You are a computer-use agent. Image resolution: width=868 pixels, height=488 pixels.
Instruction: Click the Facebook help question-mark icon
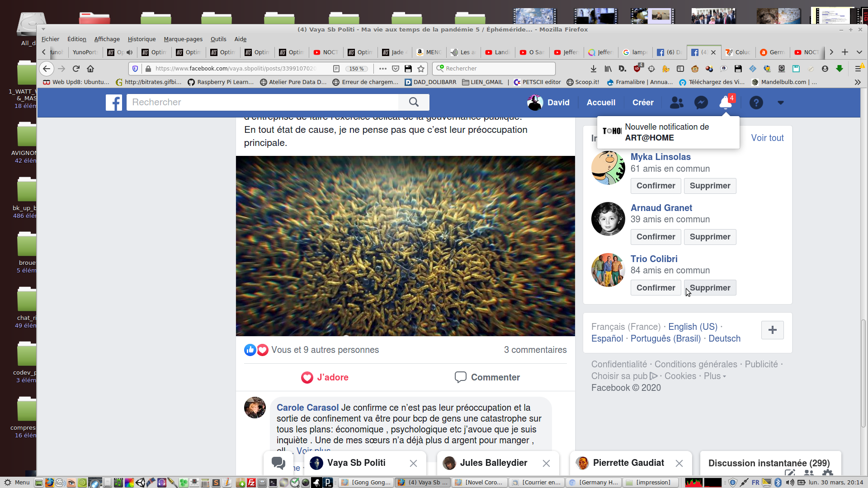pos(756,103)
